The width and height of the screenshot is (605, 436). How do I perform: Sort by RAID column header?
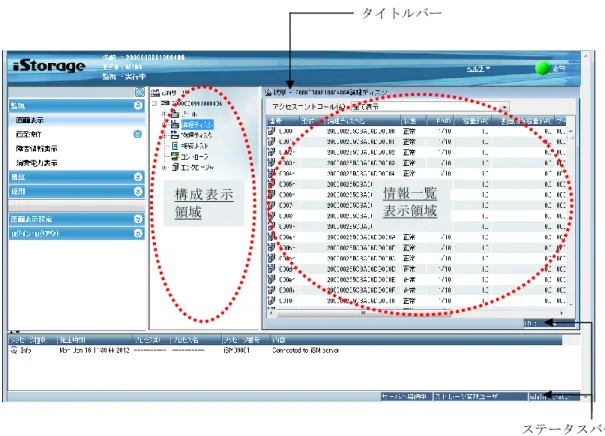click(440, 121)
